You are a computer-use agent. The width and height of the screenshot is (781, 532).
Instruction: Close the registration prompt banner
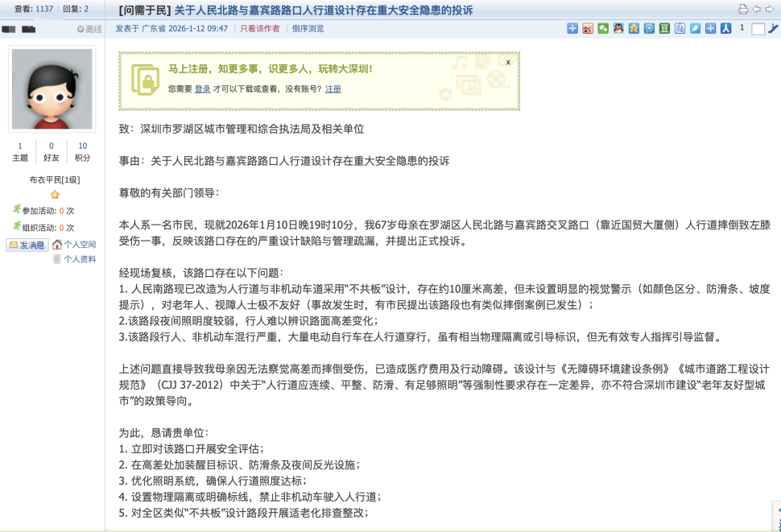point(508,62)
